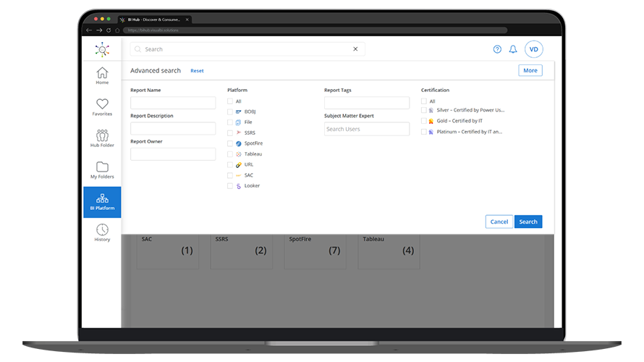The height and width of the screenshot is (362, 644).
Task: Reload the page in browser
Action: [x=109, y=30]
